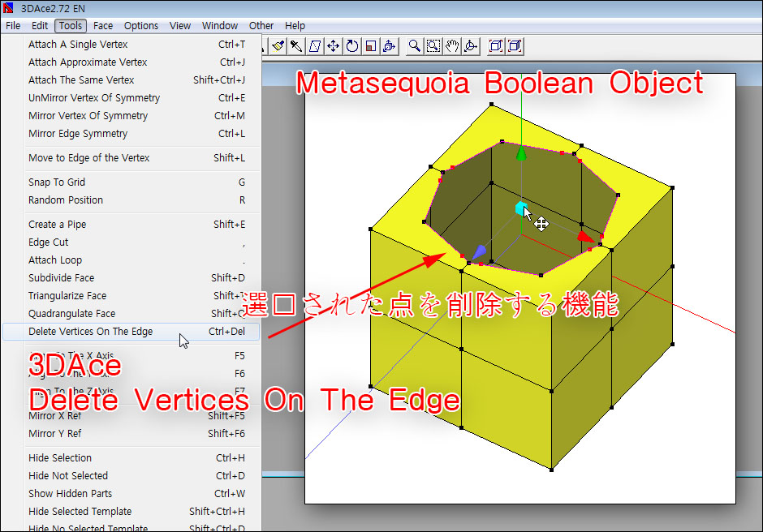Choose Subdivide Face
Image resolution: width=763 pixels, height=532 pixels.
[131, 278]
